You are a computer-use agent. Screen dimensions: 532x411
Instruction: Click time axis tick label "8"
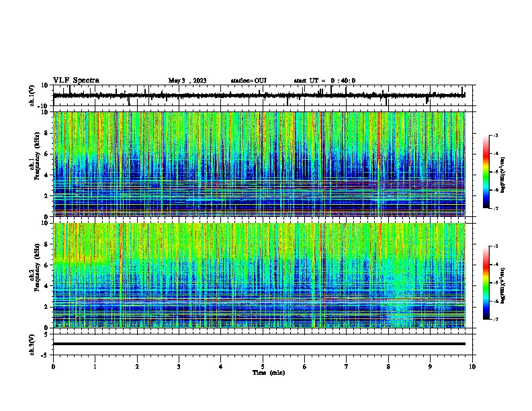[x=388, y=367]
